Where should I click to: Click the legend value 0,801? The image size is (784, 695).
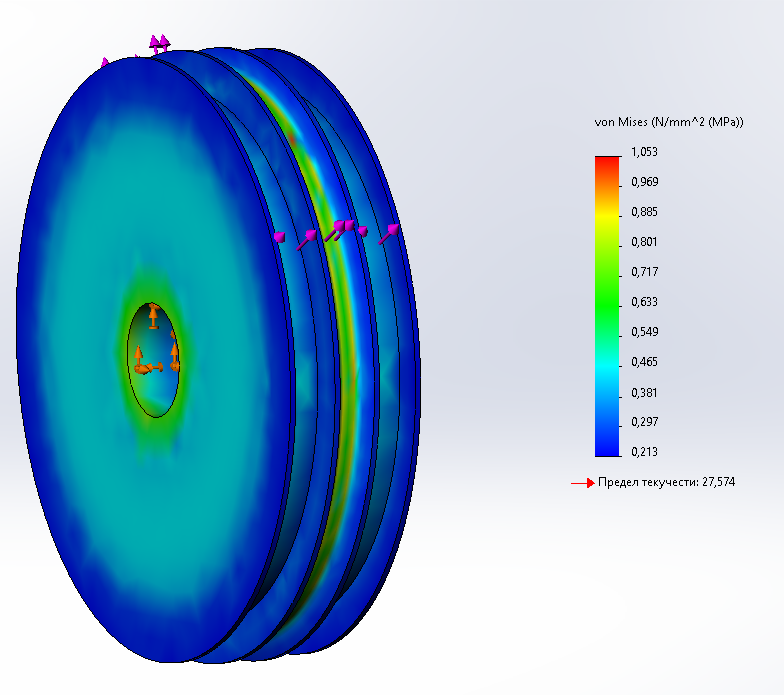click(644, 242)
